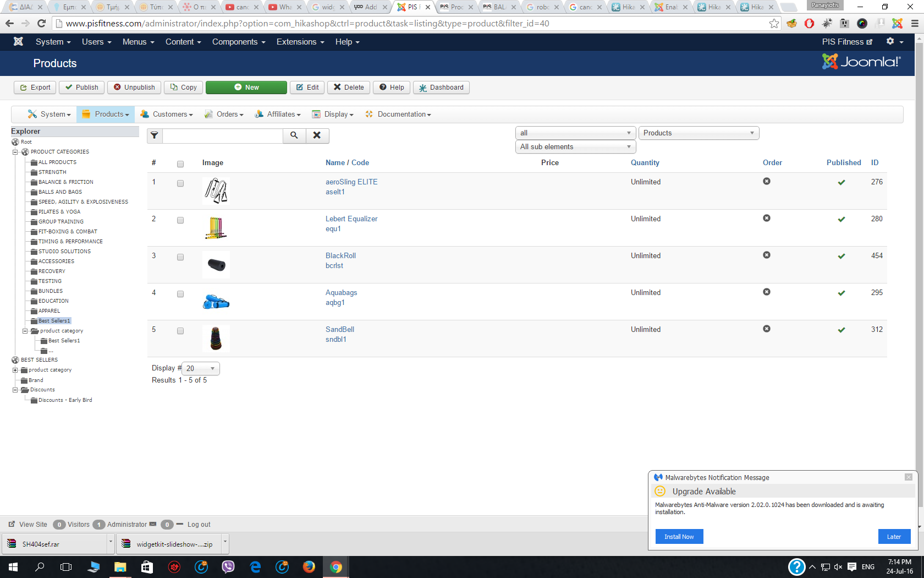Close the Malwarebytes notification
This screenshot has width=924, height=578.
click(x=909, y=477)
